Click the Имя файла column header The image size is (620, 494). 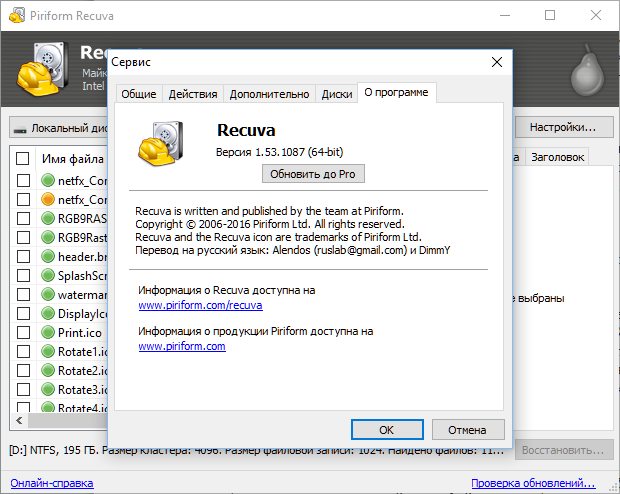tap(73, 159)
